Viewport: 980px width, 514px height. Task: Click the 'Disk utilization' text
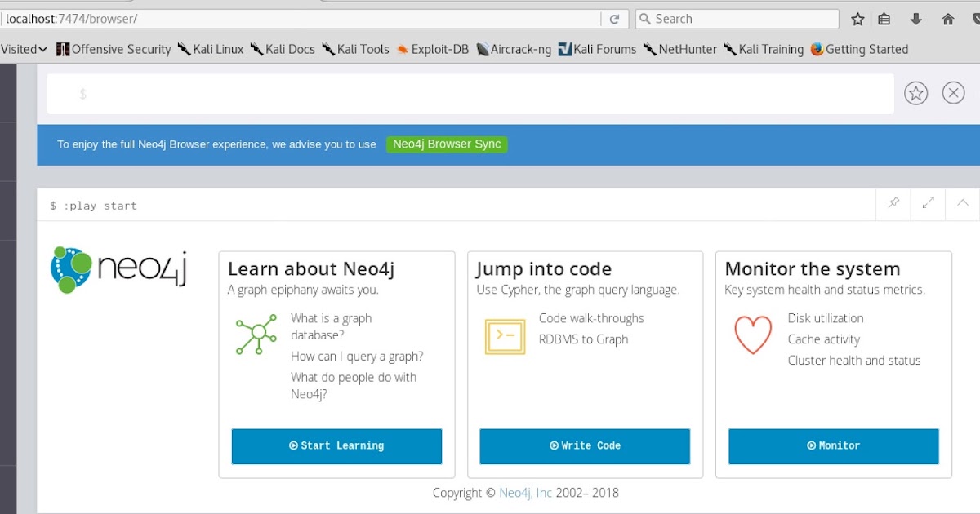[826, 318]
